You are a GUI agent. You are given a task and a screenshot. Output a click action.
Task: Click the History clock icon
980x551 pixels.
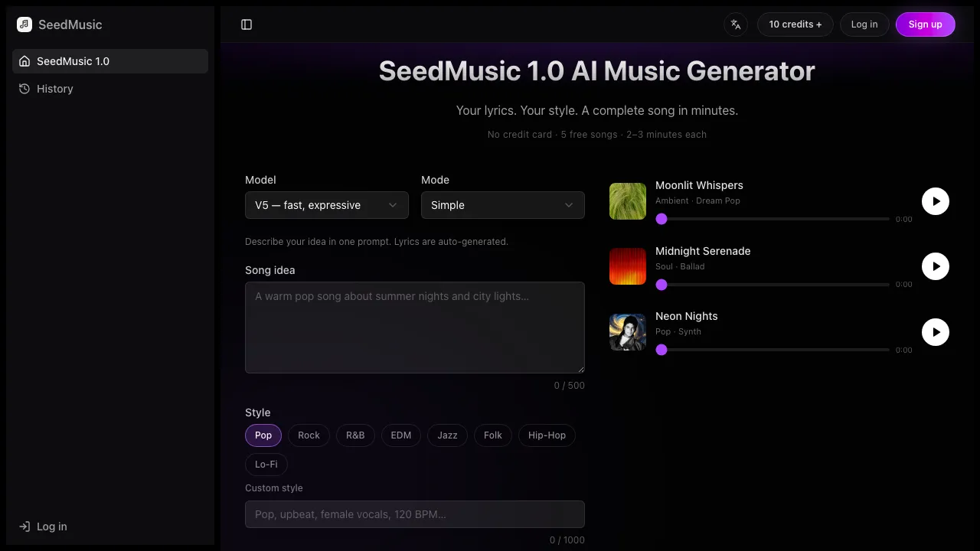click(x=24, y=89)
